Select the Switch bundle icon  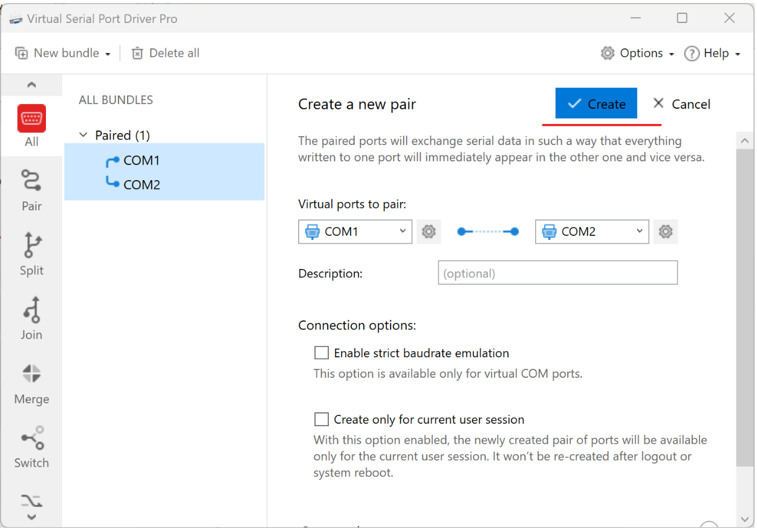(x=31, y=447)
